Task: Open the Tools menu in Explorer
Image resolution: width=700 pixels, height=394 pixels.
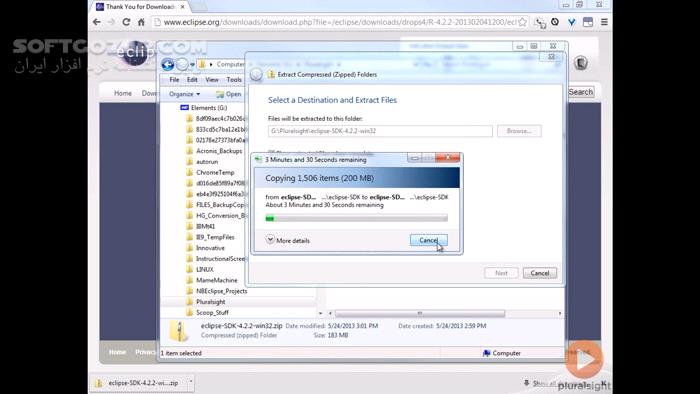Action: [x=234, y=79]
